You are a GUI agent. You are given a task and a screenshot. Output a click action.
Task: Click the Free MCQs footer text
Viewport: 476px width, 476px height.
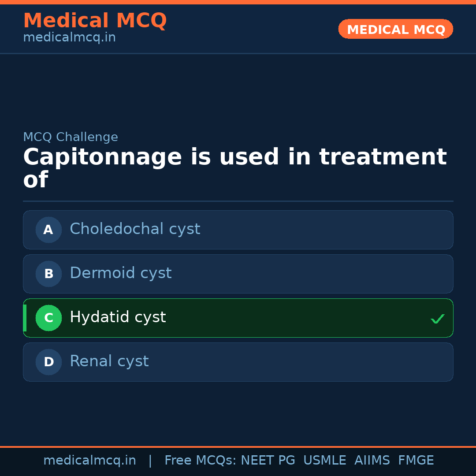[201, 461]
